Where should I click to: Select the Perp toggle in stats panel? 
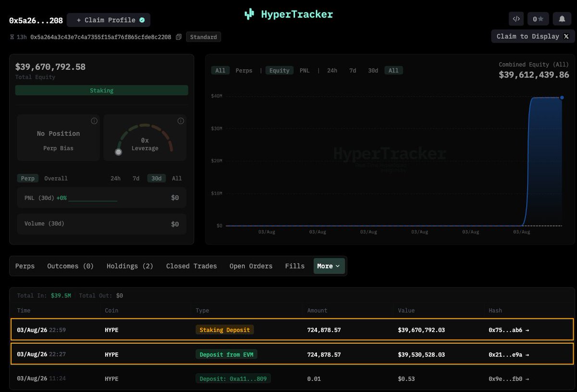pos(28,178)
